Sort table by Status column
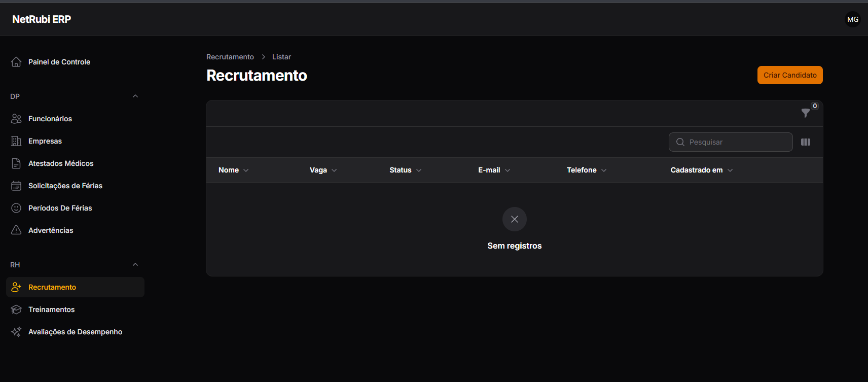 tap(406, 170)
